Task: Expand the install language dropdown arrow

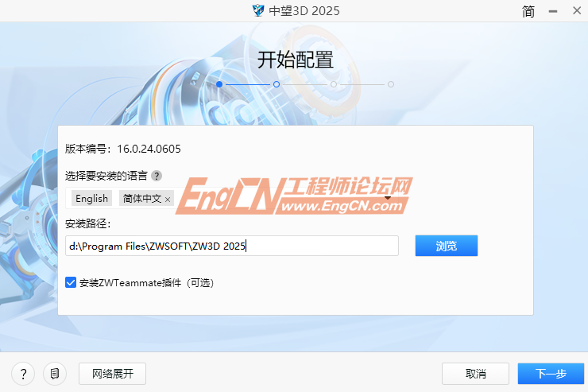Action: point(389,198)
